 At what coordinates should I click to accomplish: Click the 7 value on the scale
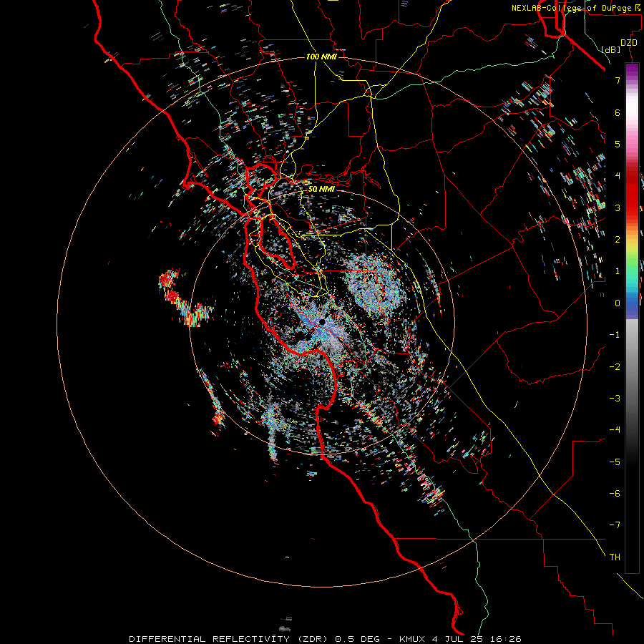[618, 80]
